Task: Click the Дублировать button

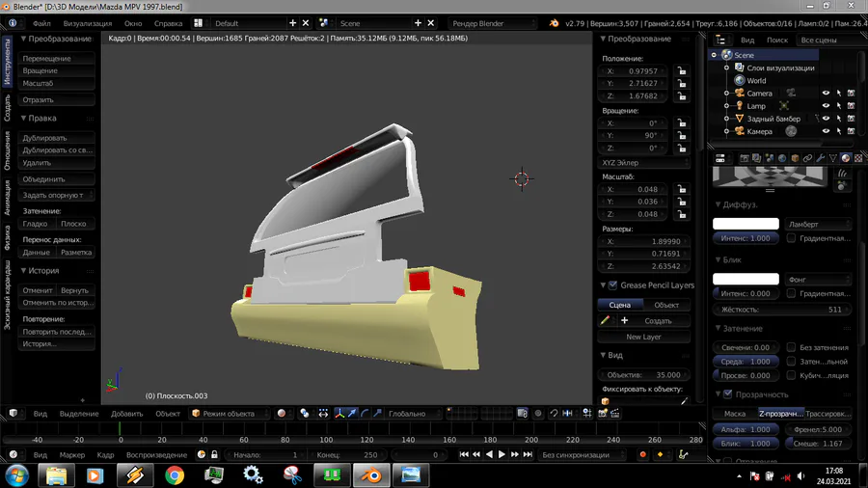Action: 57,138
